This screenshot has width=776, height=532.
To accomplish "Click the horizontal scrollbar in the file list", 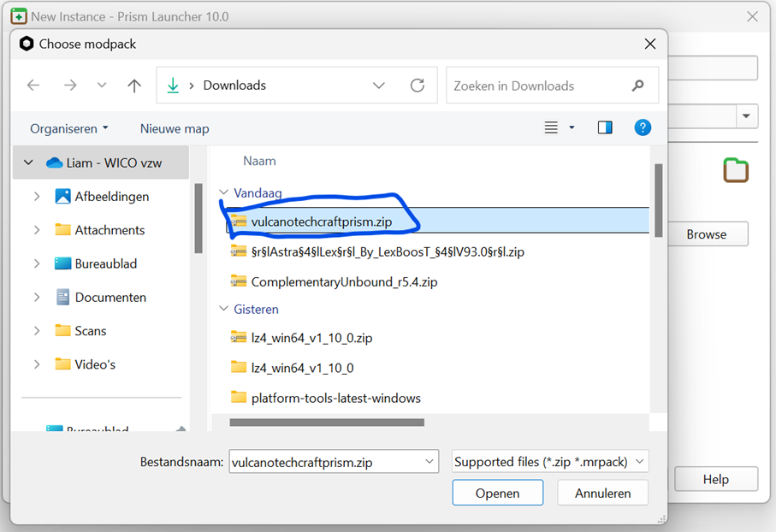I will pyautogui.click(x=327, y=422).
